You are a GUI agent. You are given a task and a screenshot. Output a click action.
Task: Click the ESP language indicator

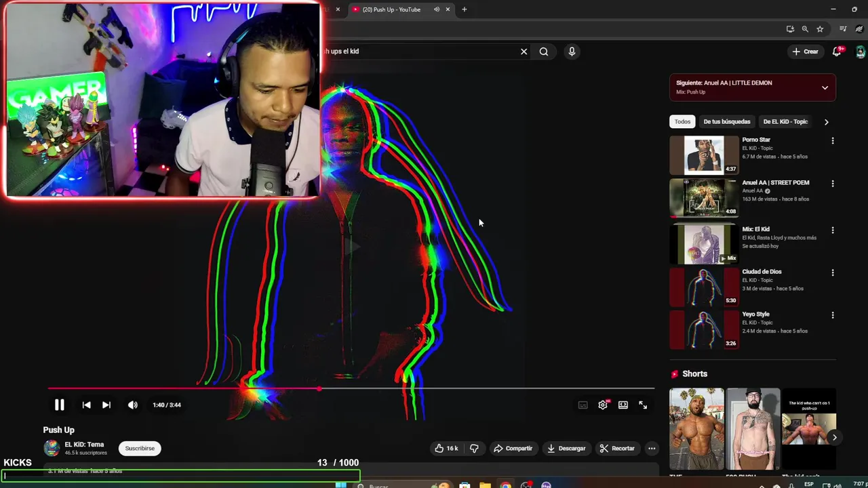click(x=809, y=485)
